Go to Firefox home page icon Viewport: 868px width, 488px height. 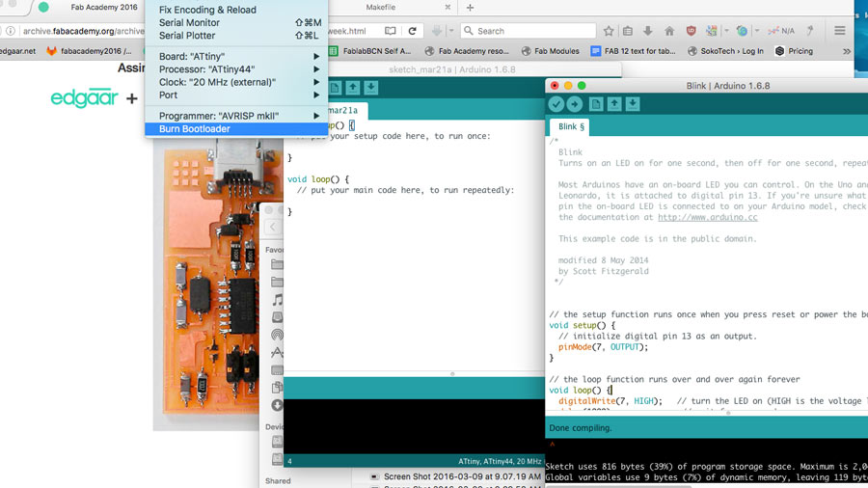(669, 31)
